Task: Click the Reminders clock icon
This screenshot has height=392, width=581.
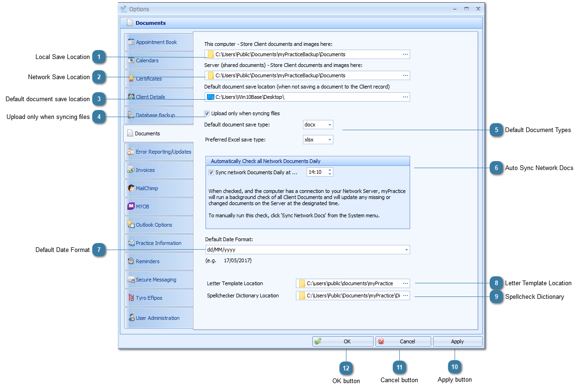Action: tap(131, 261)
